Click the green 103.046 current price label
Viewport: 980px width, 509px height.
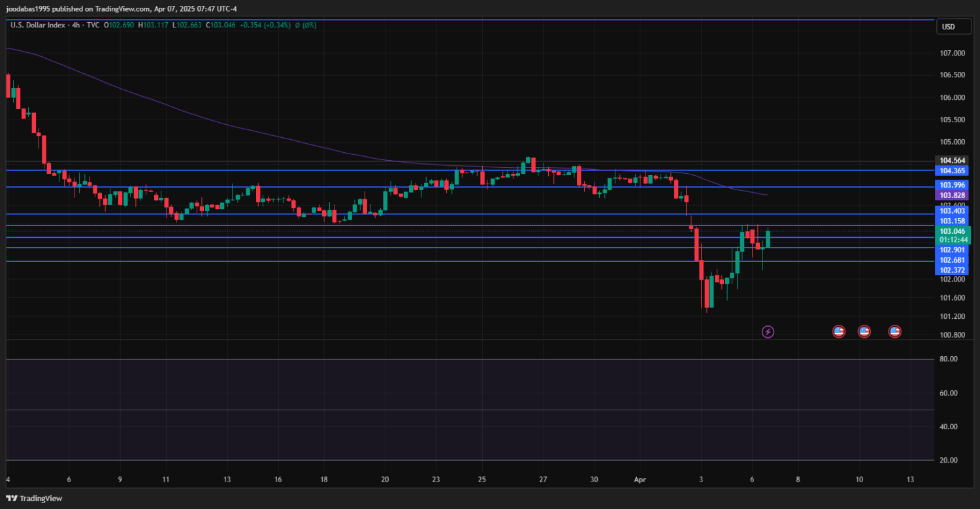click(x=953, y=231)
